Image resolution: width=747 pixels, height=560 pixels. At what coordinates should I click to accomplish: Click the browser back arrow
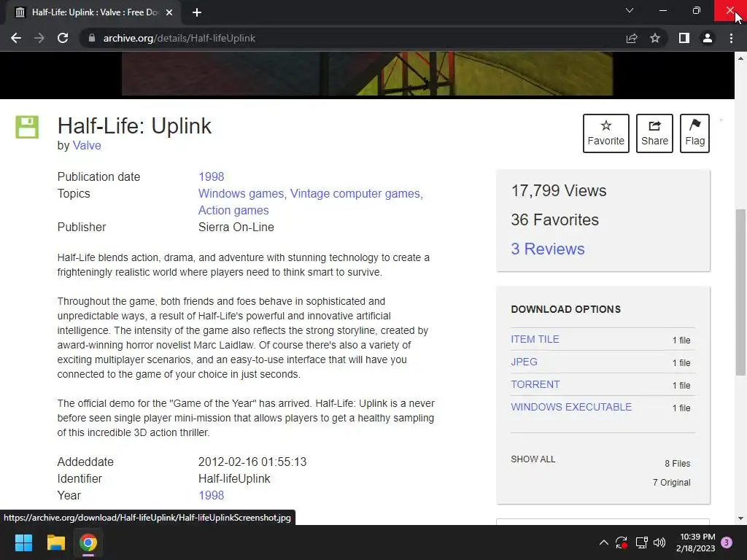[16, 38]
